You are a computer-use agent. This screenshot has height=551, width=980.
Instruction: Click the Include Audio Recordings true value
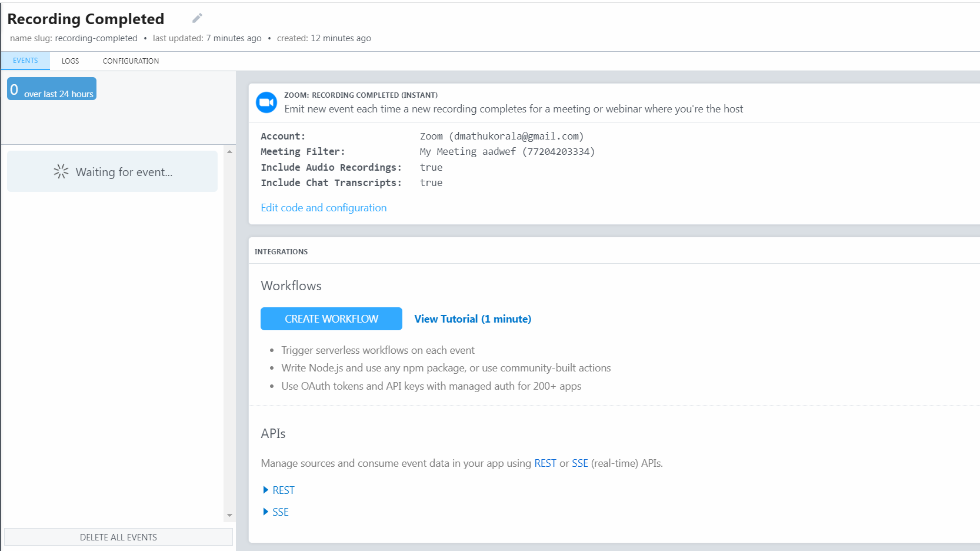click(x=431, y=167)
